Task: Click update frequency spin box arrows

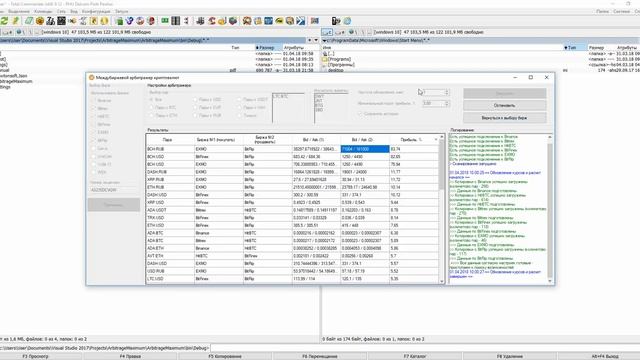Action: (447, 93)
